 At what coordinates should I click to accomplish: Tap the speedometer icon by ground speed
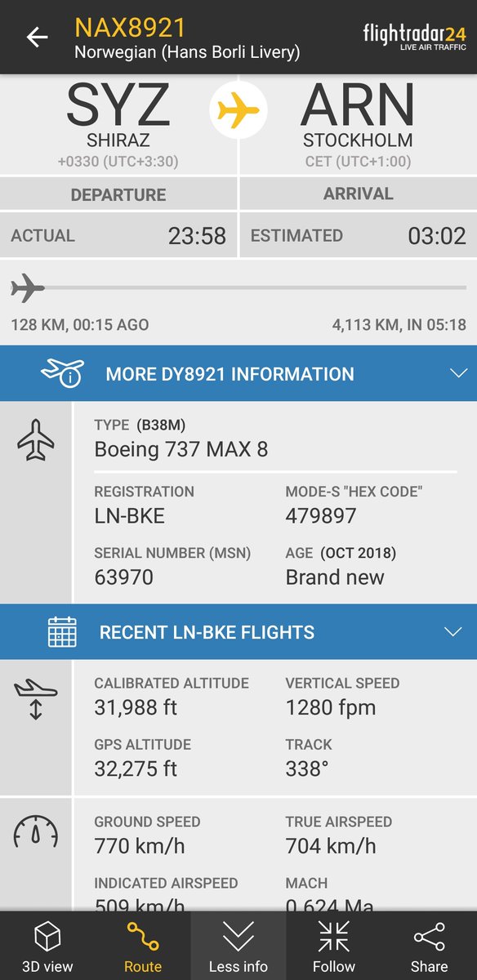point(36,832)
